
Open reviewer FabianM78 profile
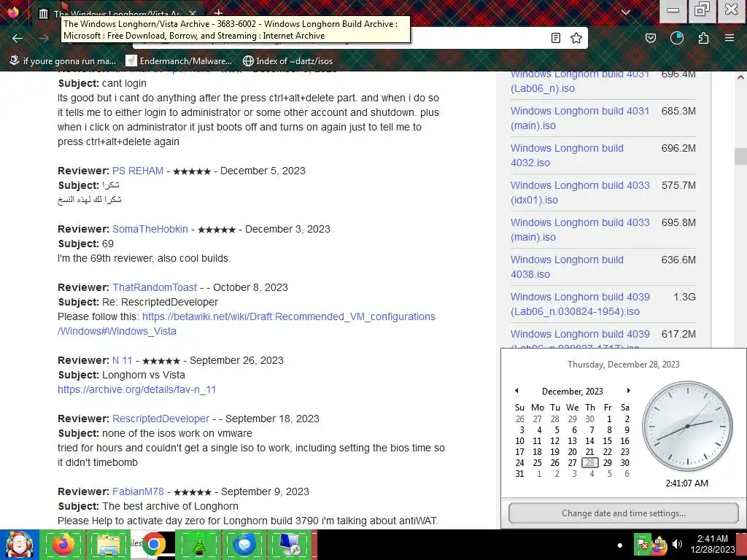(x=138, y=491)
